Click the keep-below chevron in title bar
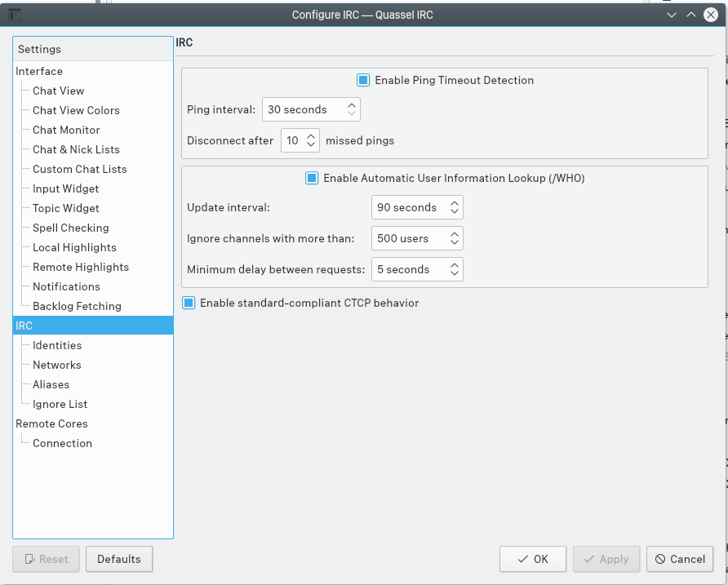 (672, 15)
